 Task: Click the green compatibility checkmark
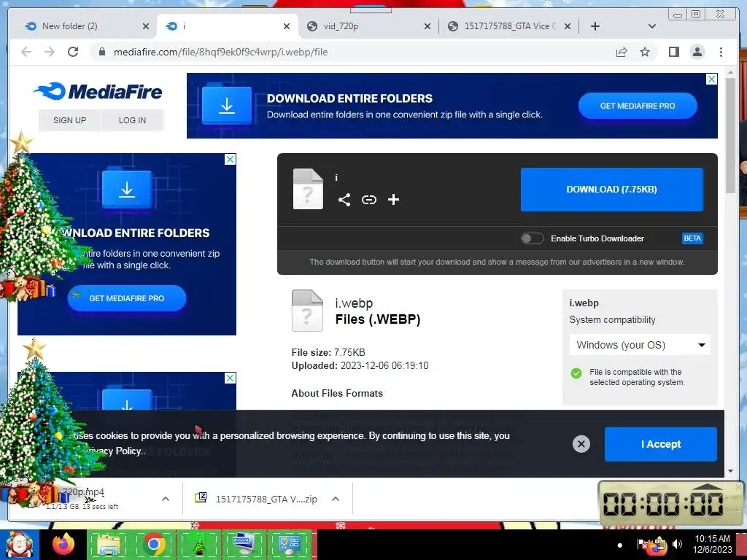[576, 373]
